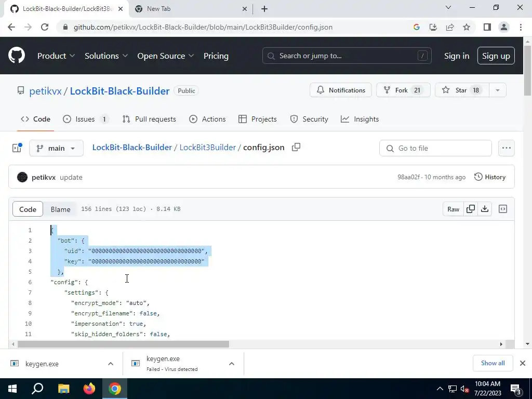Focus the Search or jump to field
This screenshot has width=532, height=399.
(x=347, y=56)
